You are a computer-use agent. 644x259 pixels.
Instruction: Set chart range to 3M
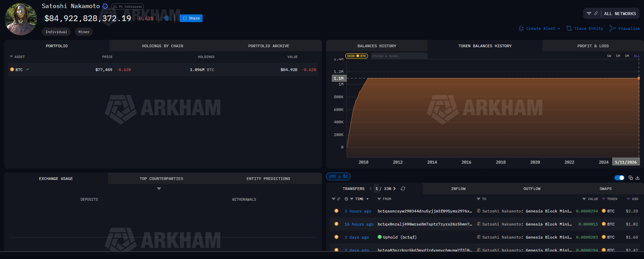click(627, 56)
